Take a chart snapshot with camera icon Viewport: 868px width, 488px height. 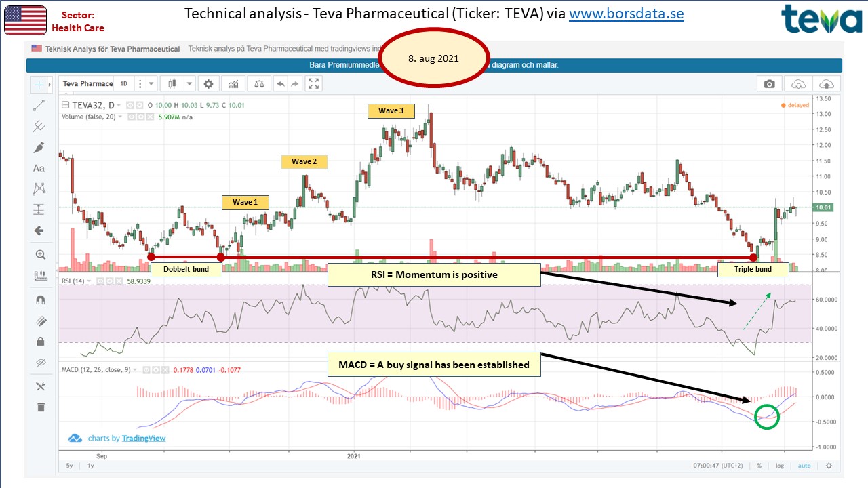click(769, 84)
